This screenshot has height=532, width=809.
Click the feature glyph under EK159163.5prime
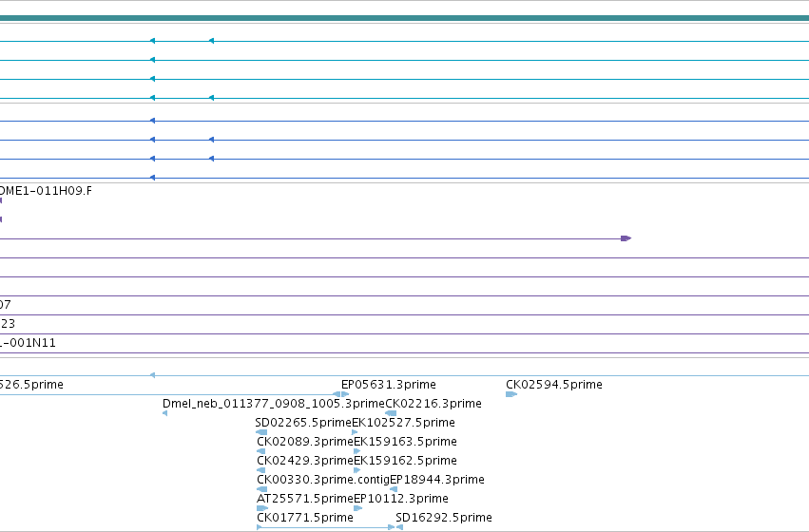[x=357, y=451]
